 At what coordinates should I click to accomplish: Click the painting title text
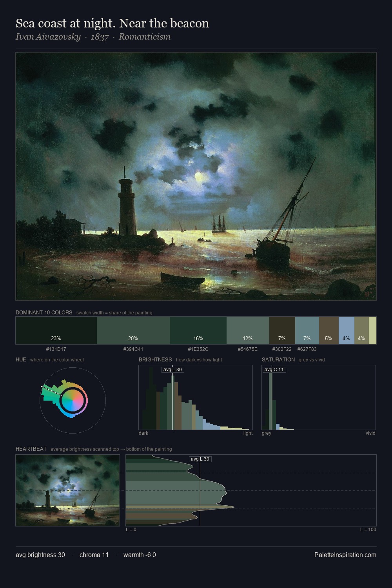tap(113, 23)
